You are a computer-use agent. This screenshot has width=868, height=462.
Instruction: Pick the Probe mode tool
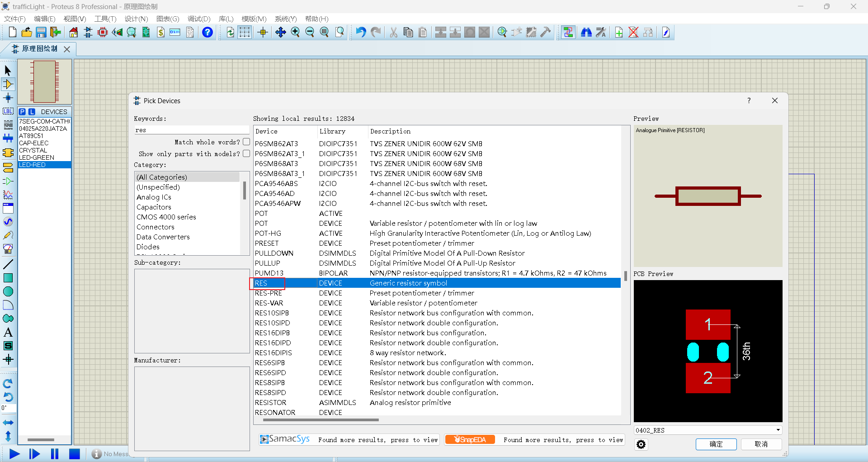coord(8,235)
